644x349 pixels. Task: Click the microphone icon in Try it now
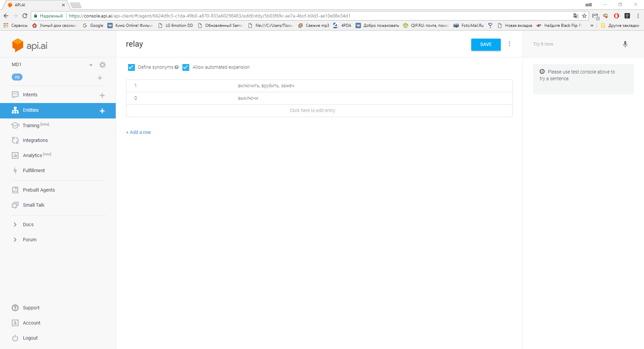tap(625, 44)
